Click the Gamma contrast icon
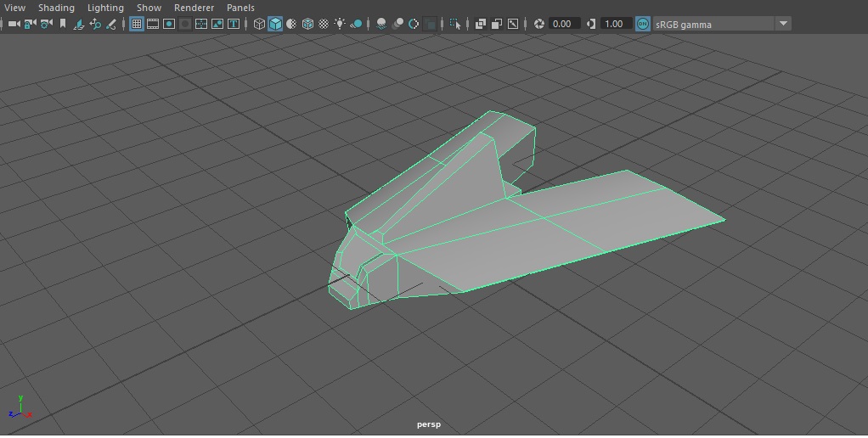Viewport: 868px width, 438px height. tap(591, 24)
